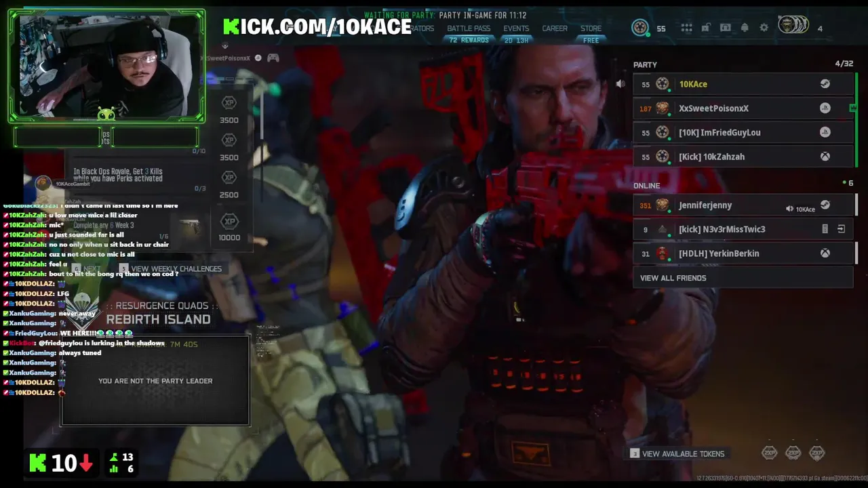Click the pistol reward thumbnail
This screenshot has height=488, width=868.
pos(191,226)
